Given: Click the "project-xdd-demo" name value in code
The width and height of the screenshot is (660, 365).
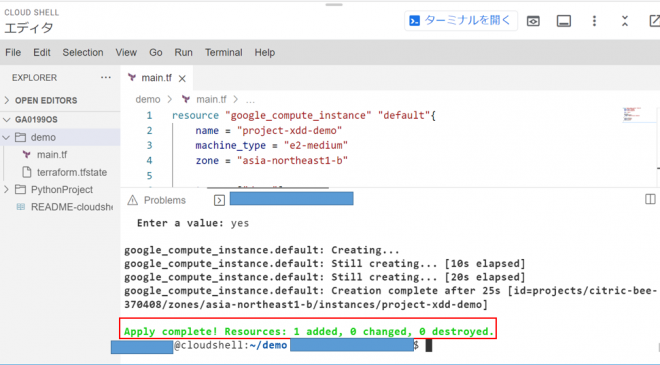Looking at the screenshot, I should [289, 131].
